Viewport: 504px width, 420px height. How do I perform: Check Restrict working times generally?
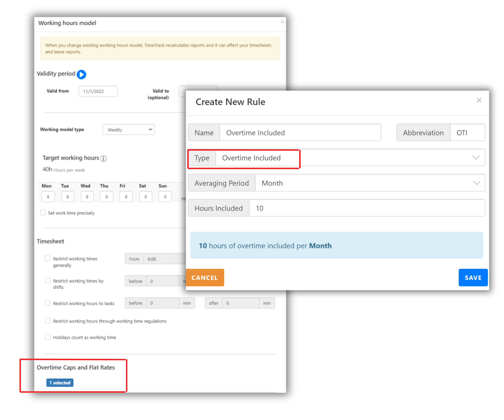48,258
